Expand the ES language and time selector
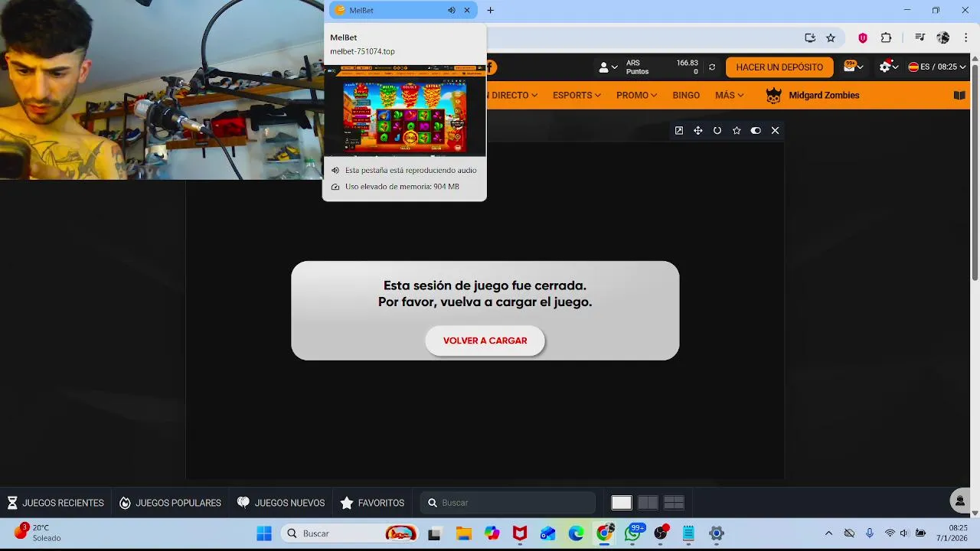This screenshot has height=551, width=980. click(937, 67)
